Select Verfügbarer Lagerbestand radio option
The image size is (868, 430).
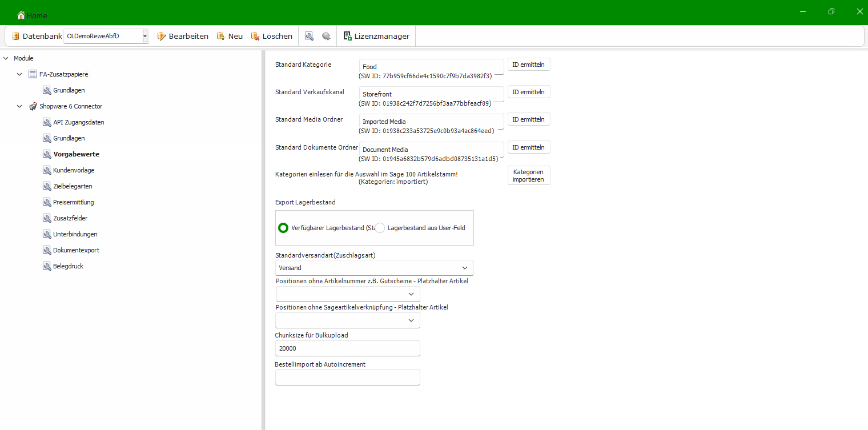point(283,228)
